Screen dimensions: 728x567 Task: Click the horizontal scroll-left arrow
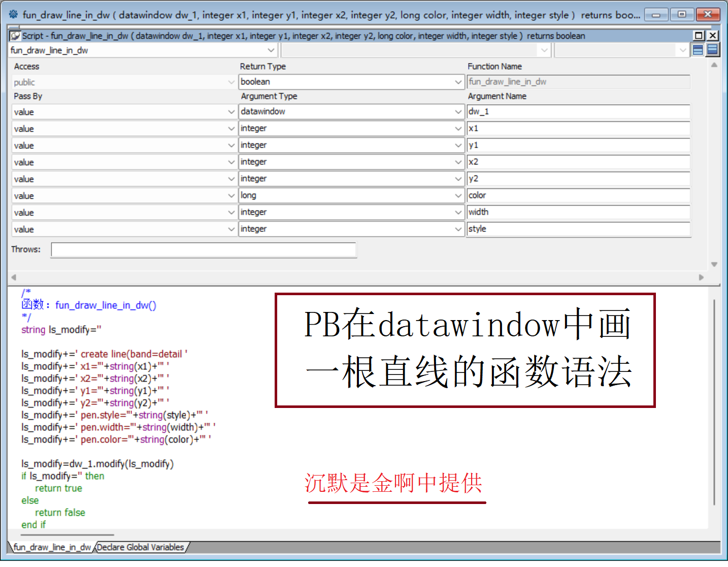(14, 277)
